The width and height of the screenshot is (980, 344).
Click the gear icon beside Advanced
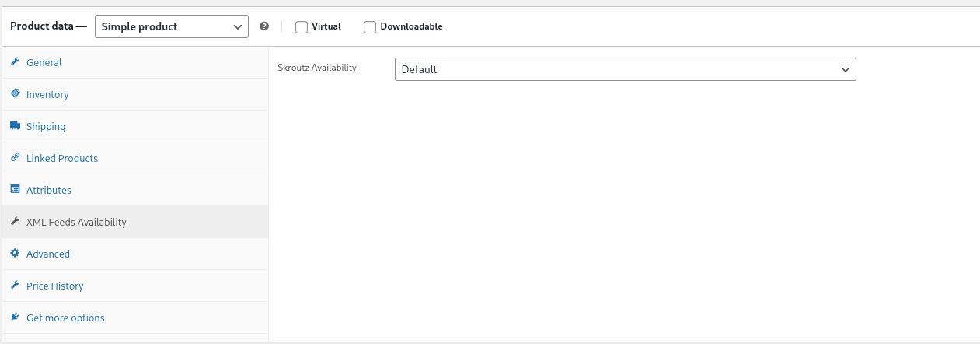tap(15, 253)
